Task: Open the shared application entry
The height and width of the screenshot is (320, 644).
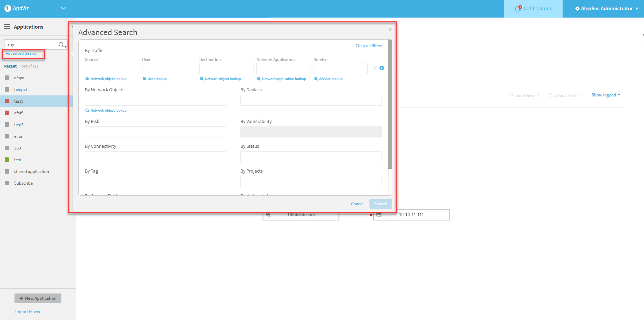Action: (31, 172)
